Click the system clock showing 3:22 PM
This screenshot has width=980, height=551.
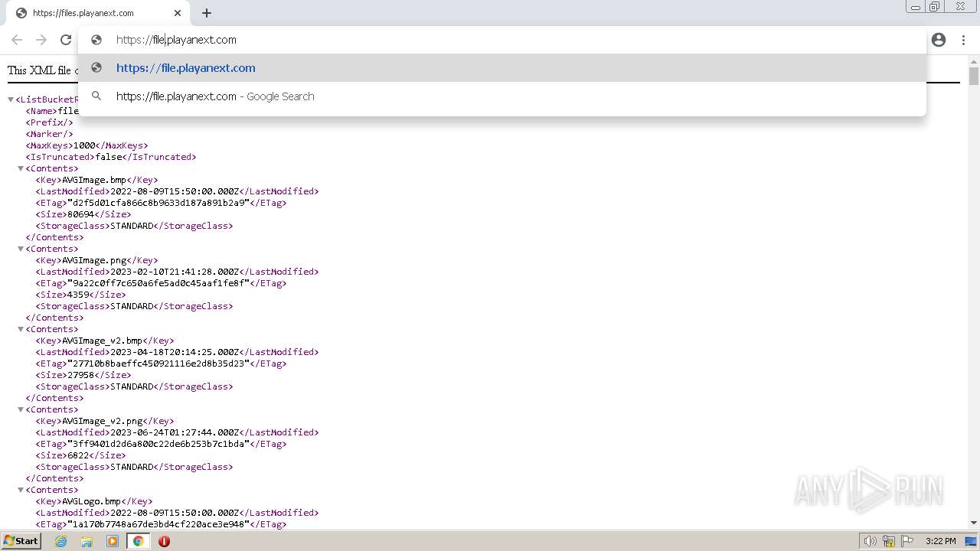[x=940, y=541]
